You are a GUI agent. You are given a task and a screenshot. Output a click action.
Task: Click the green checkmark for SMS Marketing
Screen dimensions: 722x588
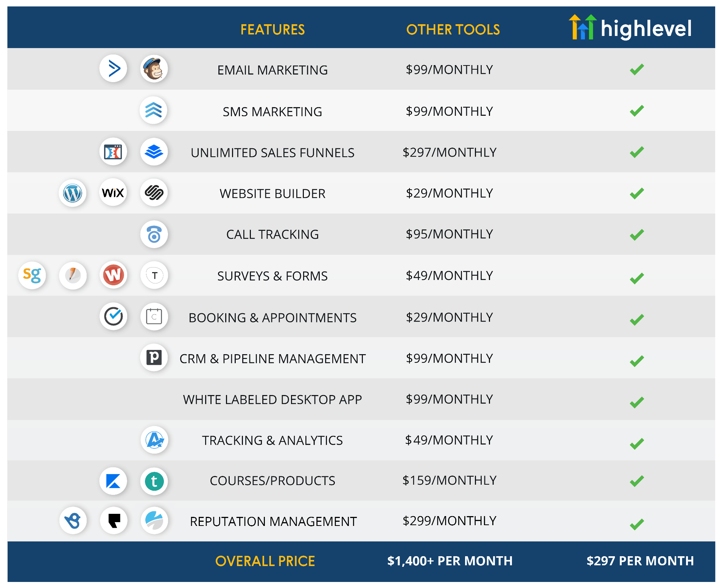click(x=637, y=110)
